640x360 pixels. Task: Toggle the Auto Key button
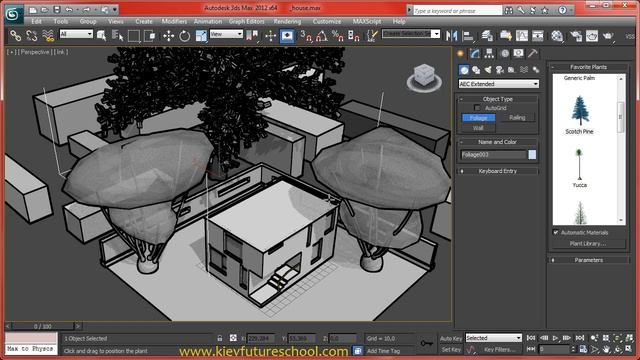click(451, 338)
